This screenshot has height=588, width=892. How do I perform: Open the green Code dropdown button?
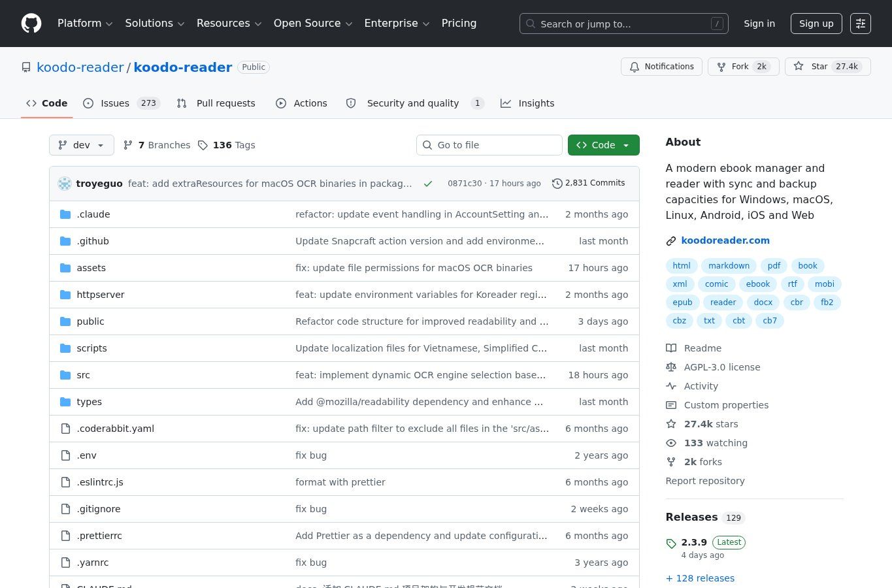pos(603,145)
